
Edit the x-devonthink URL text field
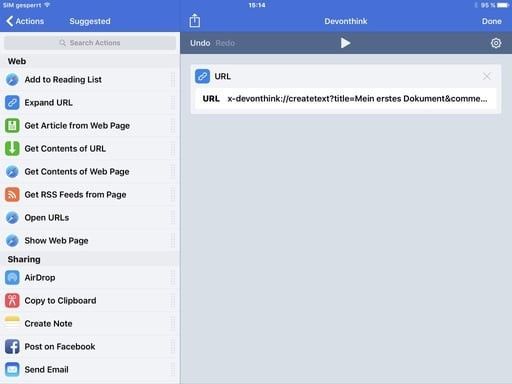[x=357, y=99]
